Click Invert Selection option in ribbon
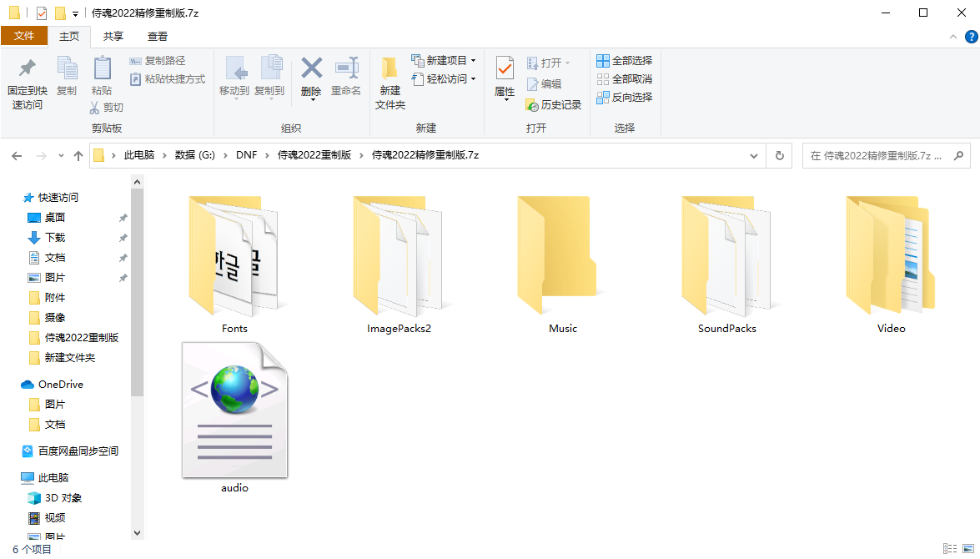Viewport: 980px width, 559px height. point(625,97)
